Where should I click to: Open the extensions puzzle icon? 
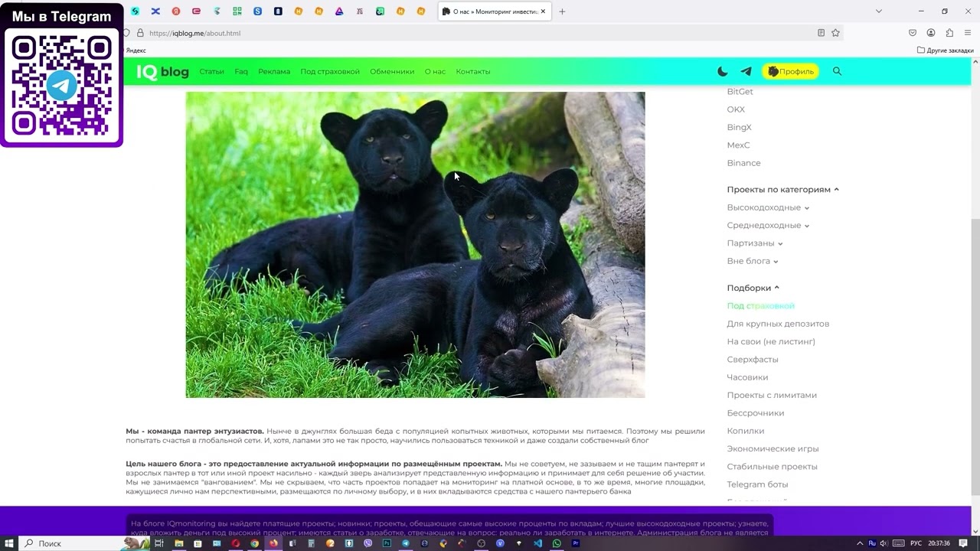click(949, 33)
